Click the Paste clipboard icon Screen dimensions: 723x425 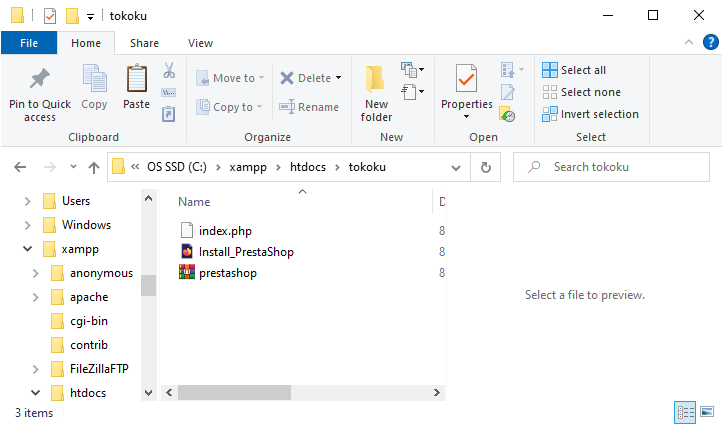click(136, 80)
